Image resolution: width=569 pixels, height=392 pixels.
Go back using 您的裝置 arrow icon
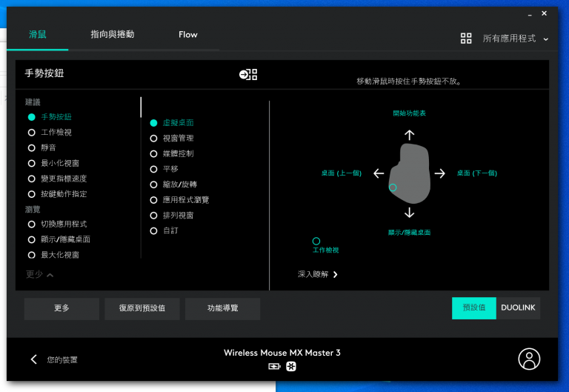point(34,359)
